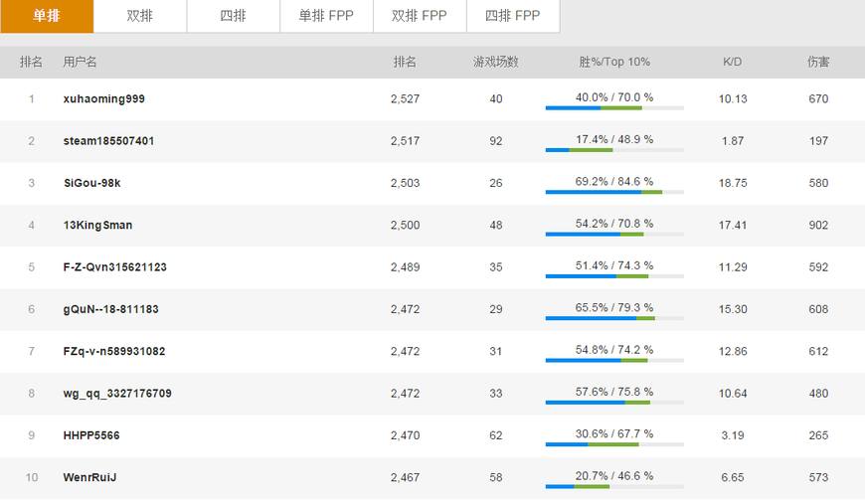Click username F-Z-Qvn315621123
Image resolution: width=865 pixels, height=504 pixels.
point(114,267)
